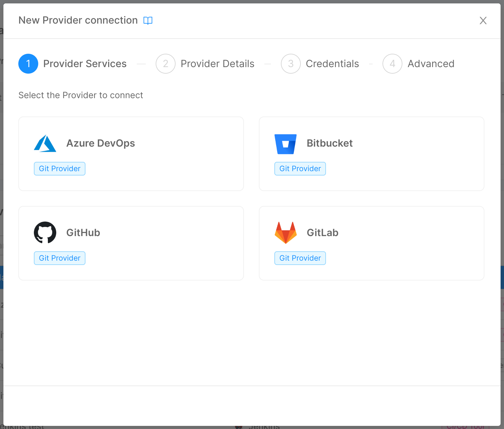Select the Bitbucket provider card
The image size is (504, 429).
[372, 153]
